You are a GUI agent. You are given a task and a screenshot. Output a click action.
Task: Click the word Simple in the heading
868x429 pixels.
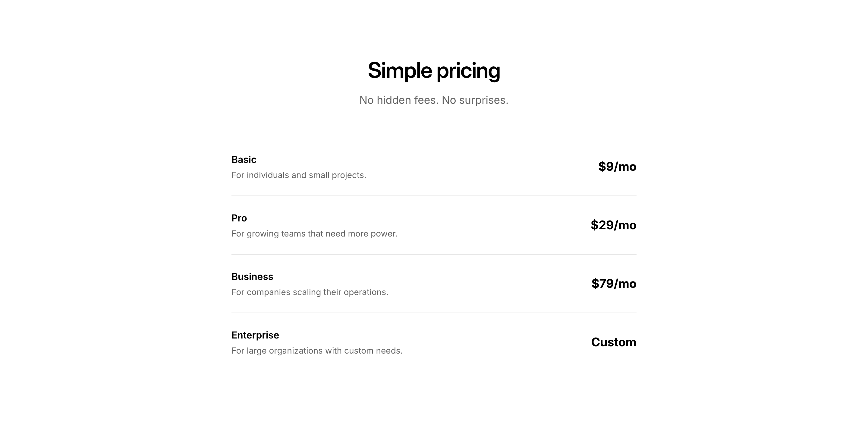coord(400,71)
